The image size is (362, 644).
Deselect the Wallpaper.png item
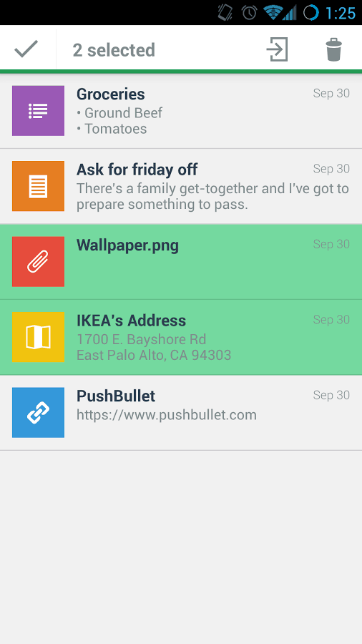point(181,262)
